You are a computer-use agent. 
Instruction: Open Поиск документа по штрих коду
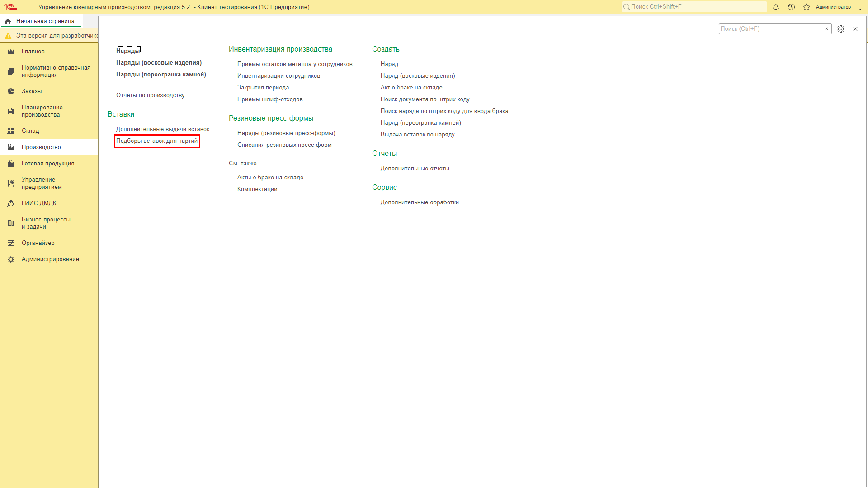[425, 99]
